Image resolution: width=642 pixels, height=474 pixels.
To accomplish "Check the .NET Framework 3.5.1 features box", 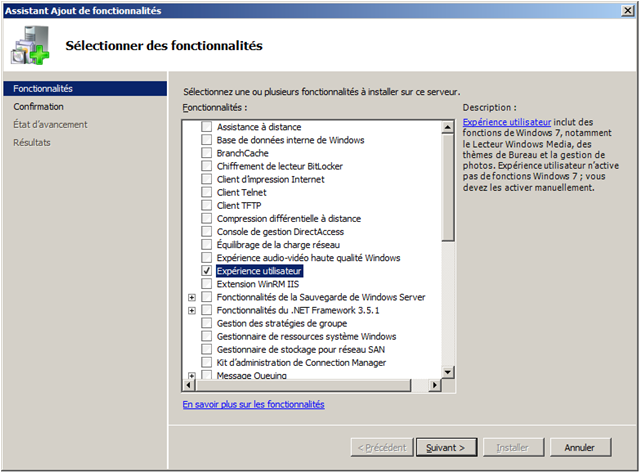I will [207, 310].
